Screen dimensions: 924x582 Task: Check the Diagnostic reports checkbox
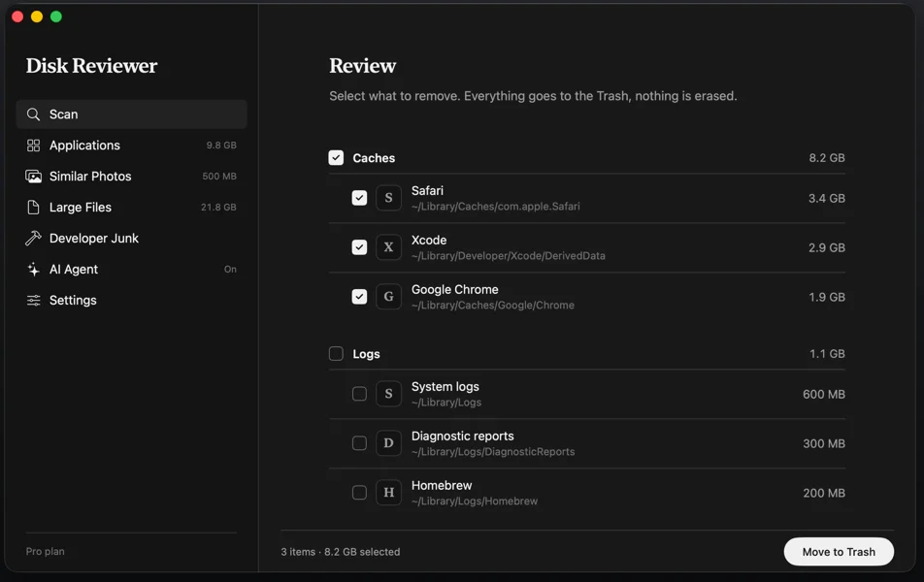click(359, 443)
